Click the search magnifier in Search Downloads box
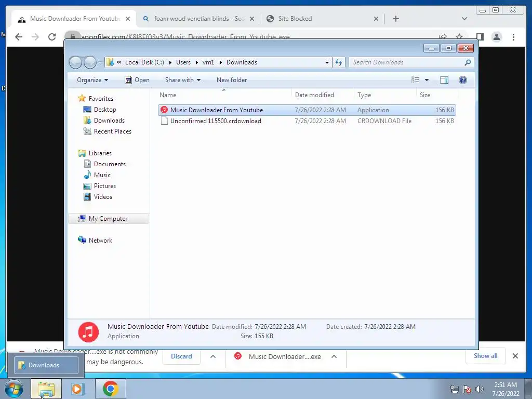The image size is (532, 399). pyautogui.click(x=468, y=62)
